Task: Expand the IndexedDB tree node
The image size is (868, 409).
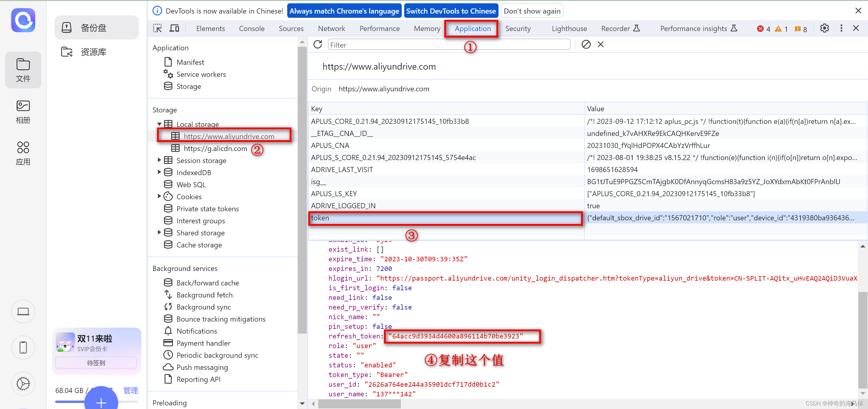Action: (x=159, y=172)
